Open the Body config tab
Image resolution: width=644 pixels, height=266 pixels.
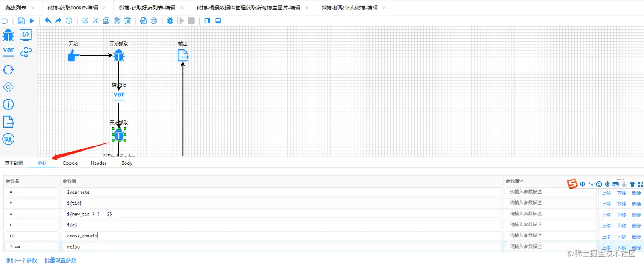[127, 163]
